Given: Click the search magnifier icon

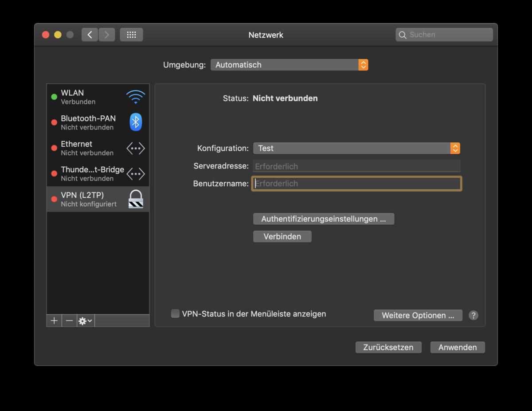Looking at the screenshot, I should (x=403, y=35).
